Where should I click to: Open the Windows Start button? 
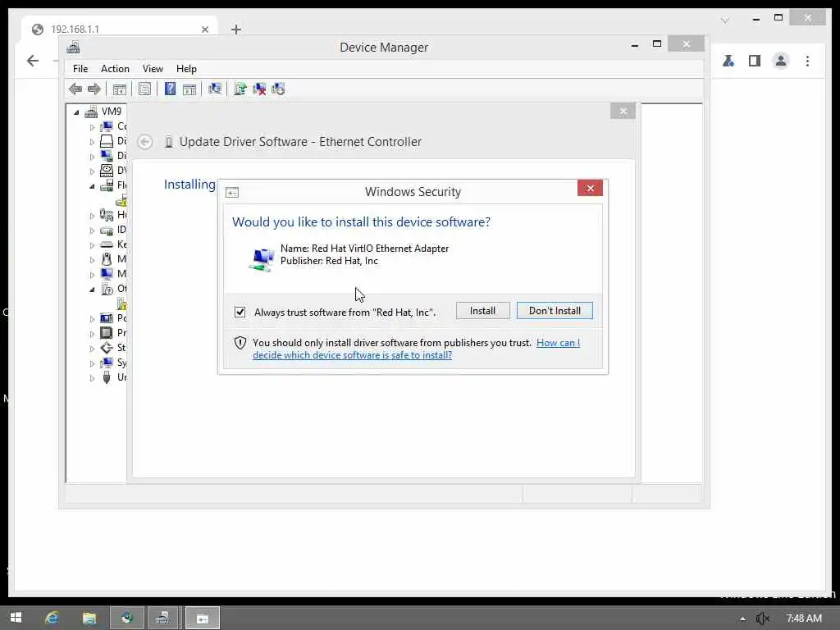tap(16, 618)
